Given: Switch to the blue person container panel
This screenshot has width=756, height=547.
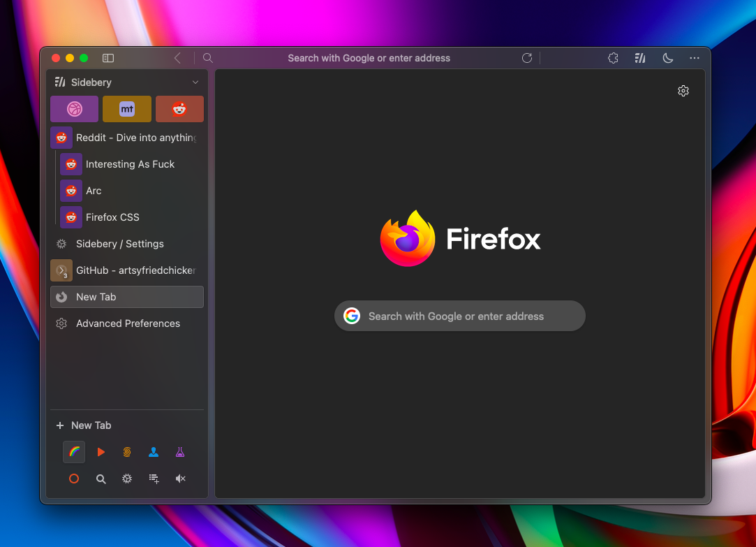Looking at the screenshot, I should pyautogui.click(x=154, y=452).
